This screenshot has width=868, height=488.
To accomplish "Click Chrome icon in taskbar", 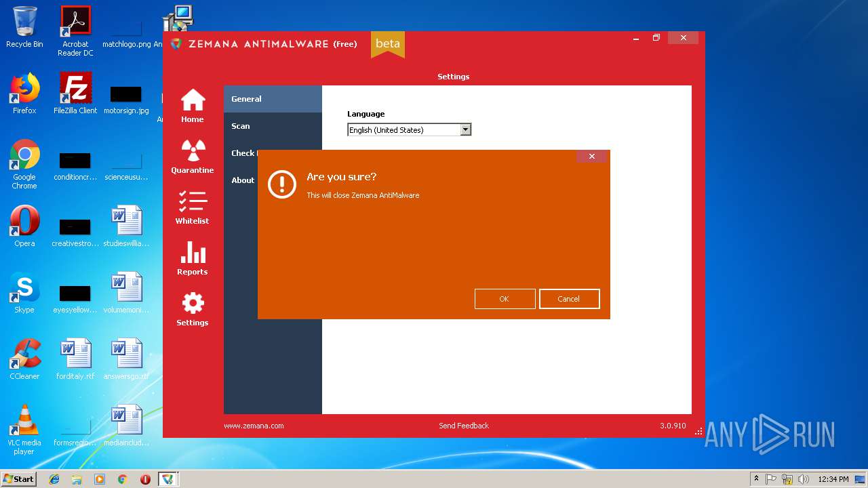I will 122,479.
